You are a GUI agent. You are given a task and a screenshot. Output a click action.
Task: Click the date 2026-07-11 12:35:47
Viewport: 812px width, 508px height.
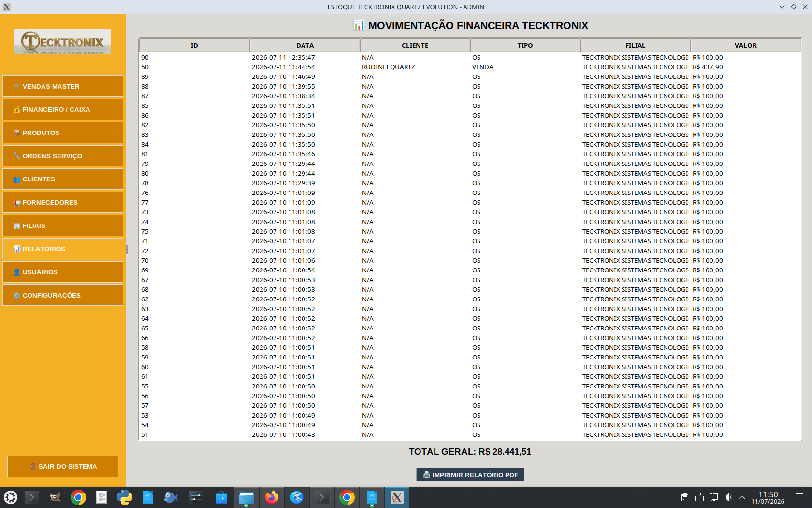point(283,58)
